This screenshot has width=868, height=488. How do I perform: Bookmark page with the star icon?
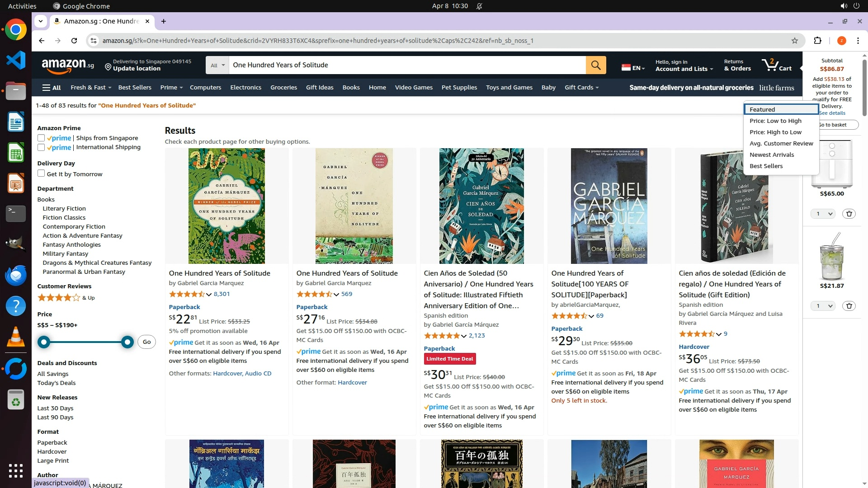794,41
